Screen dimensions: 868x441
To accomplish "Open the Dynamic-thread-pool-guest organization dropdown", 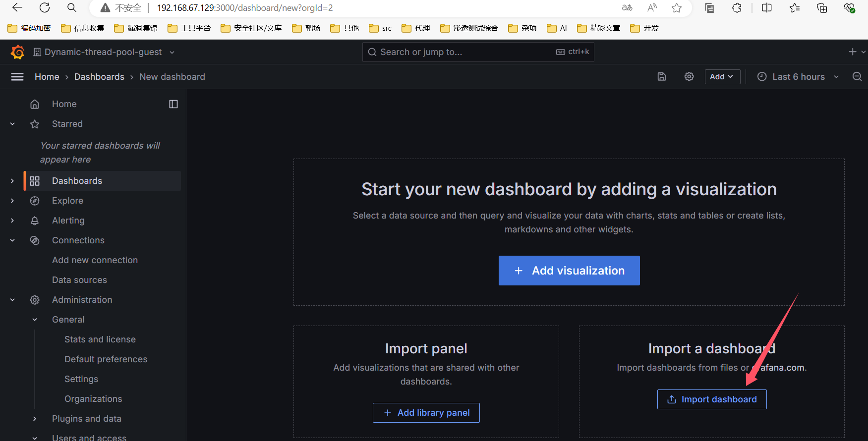I will click(104, 52).
